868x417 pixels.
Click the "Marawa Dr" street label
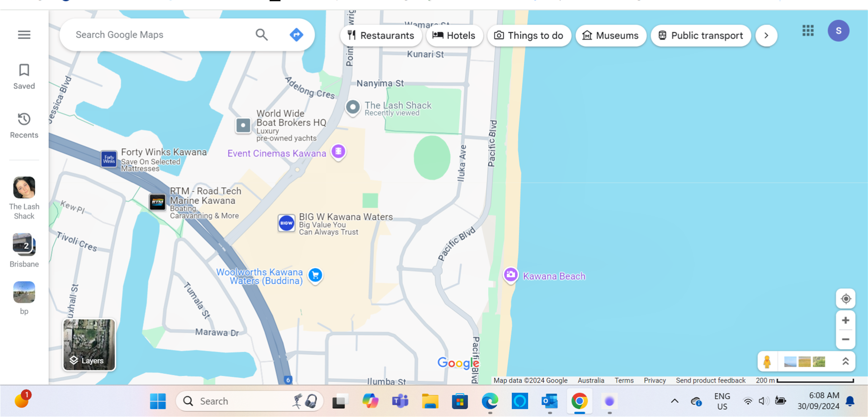coord(217,332)
